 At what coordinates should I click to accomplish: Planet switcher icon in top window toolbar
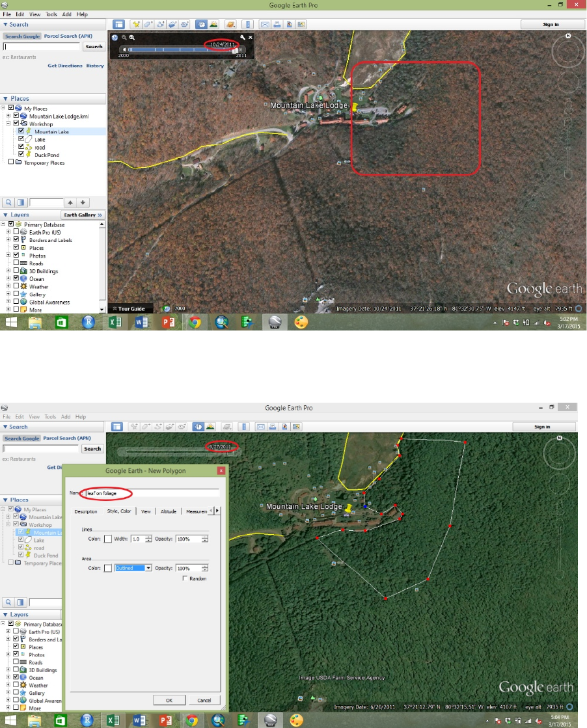click(x=230, y=25)
